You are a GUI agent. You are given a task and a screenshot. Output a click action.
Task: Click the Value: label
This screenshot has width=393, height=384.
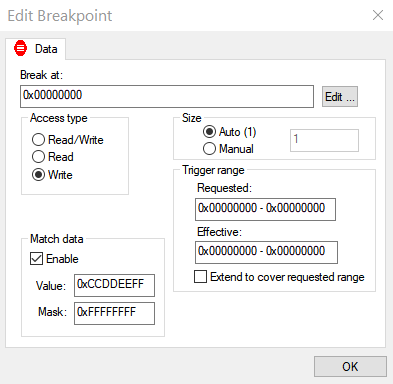coord(51,286)
